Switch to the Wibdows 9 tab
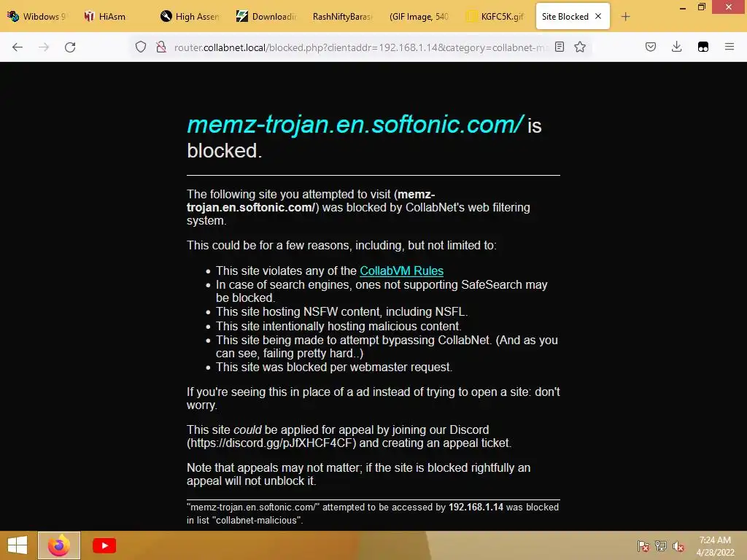747x560 pixels. click(x=38, y=17)
